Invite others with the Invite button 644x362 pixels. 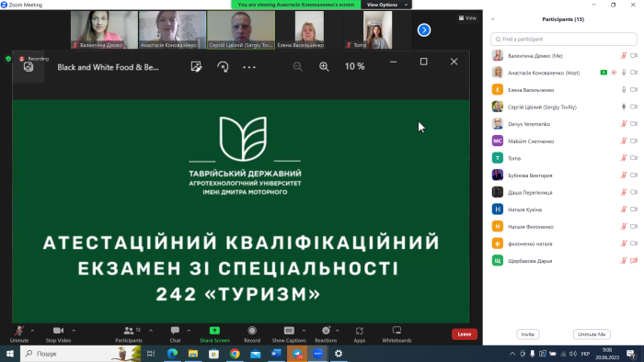pos(528,334)
